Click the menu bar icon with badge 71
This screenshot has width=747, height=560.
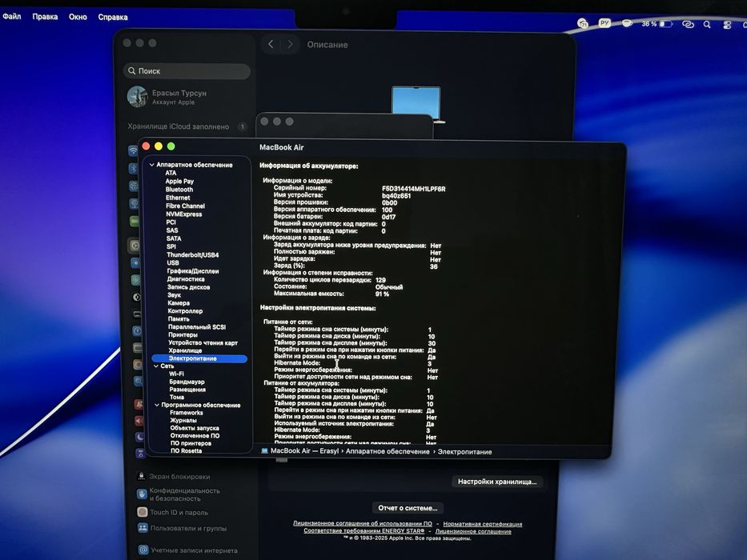pos(583,23)
